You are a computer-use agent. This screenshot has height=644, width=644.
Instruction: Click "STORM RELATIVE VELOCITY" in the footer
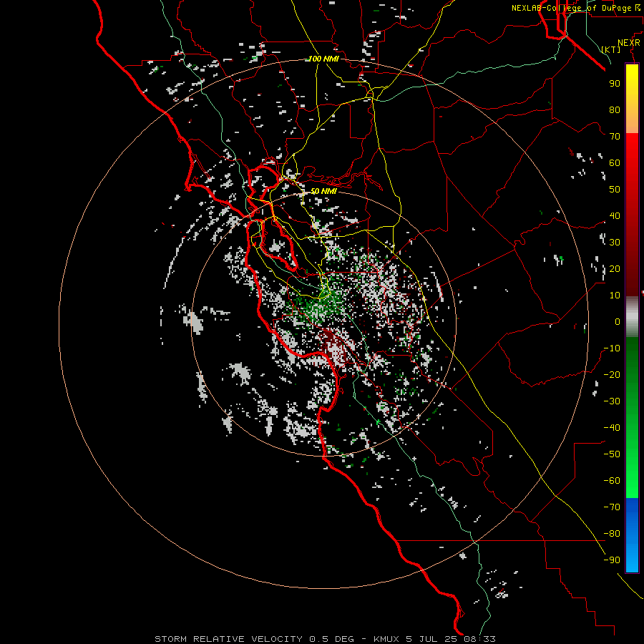(x=228, y=639)
